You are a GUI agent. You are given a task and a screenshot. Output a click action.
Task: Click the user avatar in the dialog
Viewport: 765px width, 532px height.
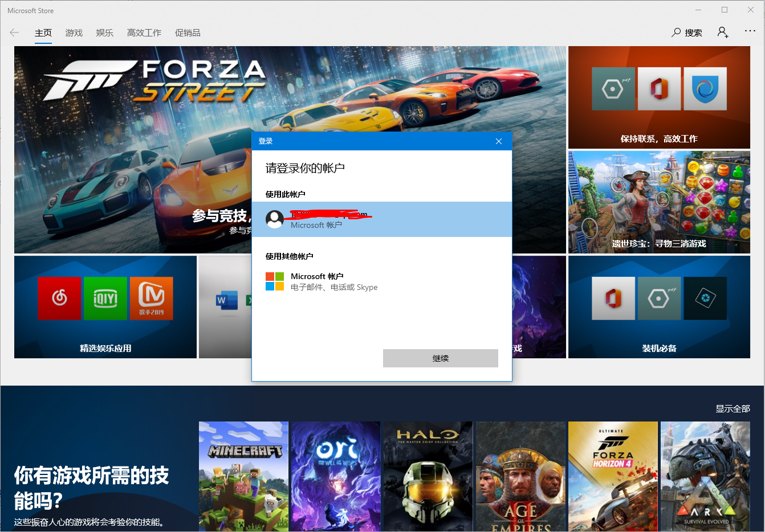click(275, 219)
